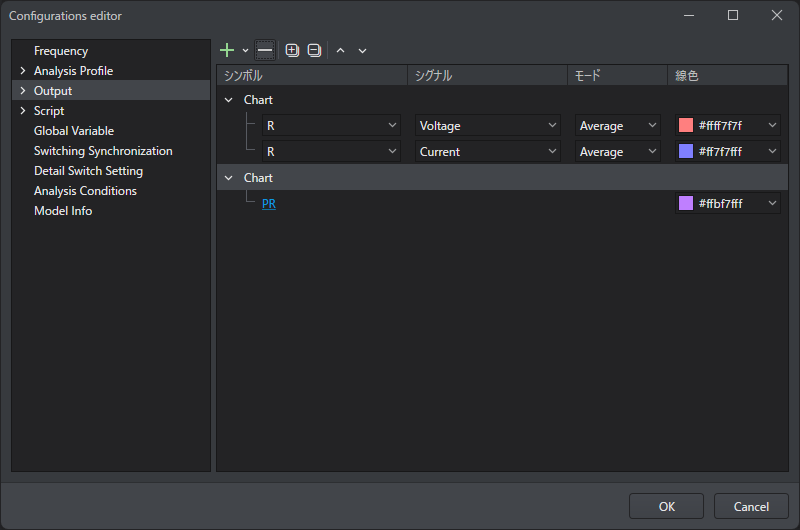
Task: Click the minus remove icon
Action: [265, 51]
